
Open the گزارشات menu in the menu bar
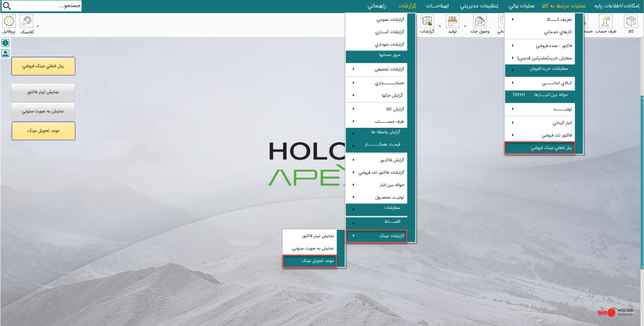(x=408, y=6)
